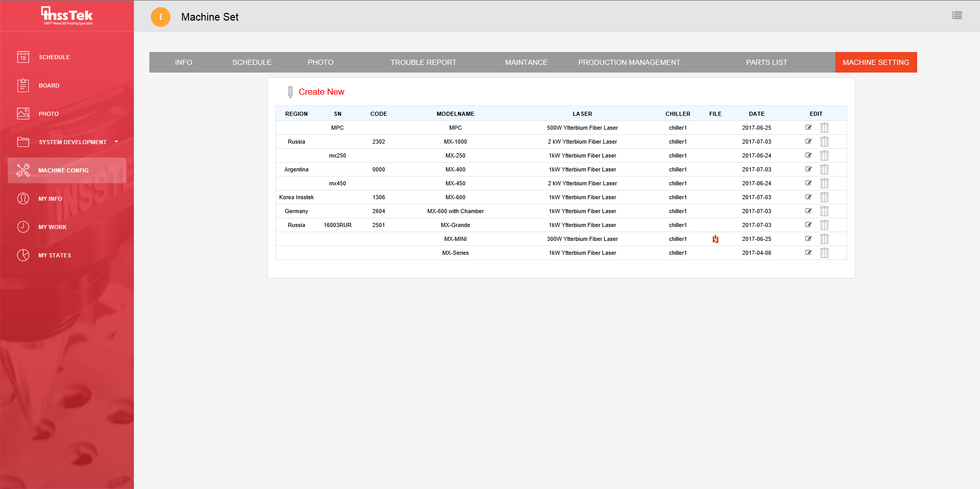This screenshot has height=489, width=980.
Task: Navigate to Board in the sidebar
Action: pos(49,85)
